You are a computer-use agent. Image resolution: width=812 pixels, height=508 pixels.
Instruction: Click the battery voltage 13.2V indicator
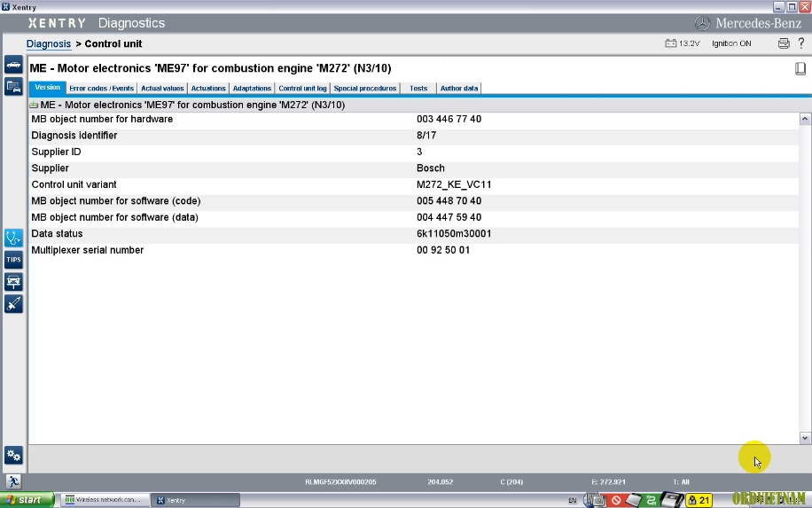[683, 43]
